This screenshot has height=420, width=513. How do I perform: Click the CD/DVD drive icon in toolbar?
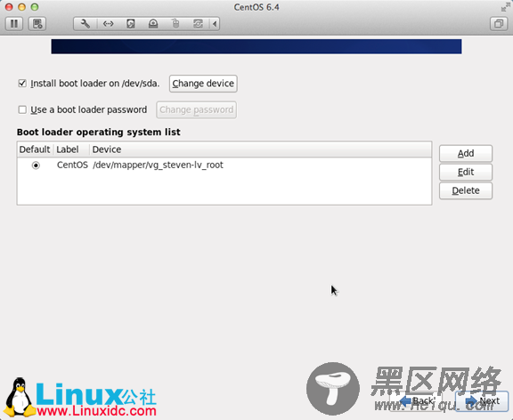coord(153,24)
